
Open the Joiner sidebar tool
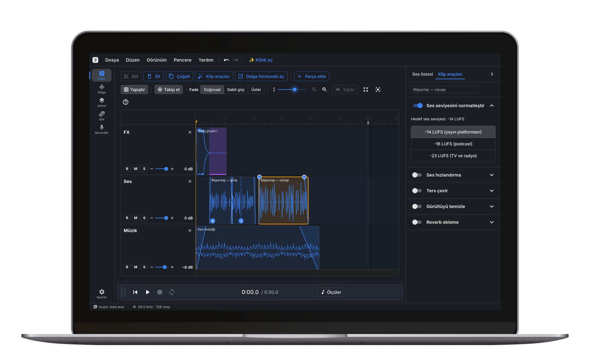click(101, 102)
